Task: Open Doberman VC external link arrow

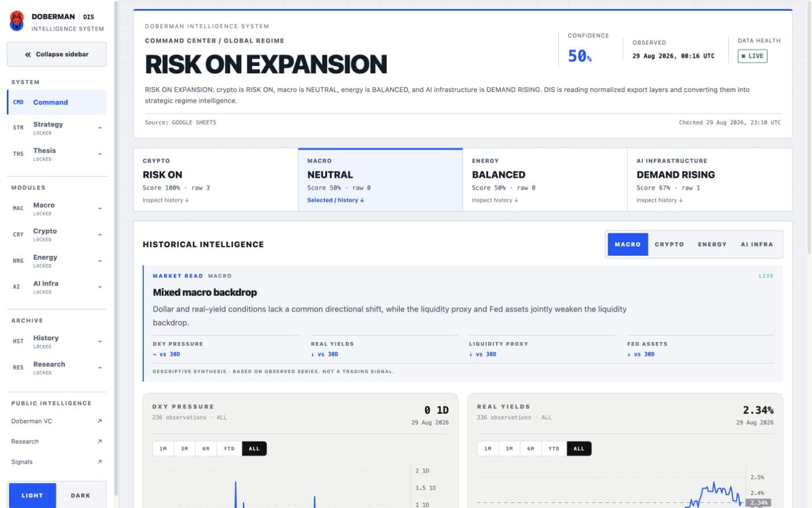Action: click(x=99, y=421)
